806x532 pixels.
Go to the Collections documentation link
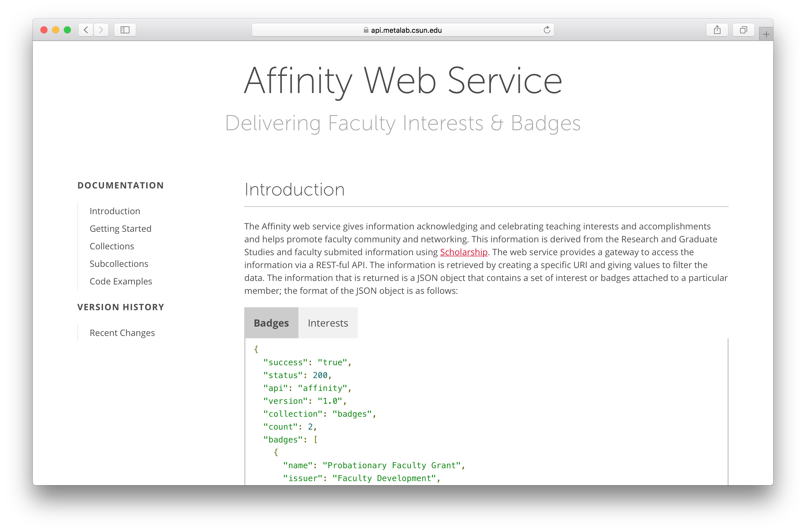pos(112,246)
